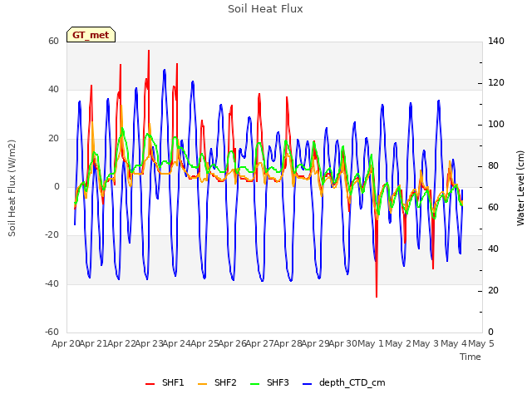This screenshot has height=399, width=532.
Task: Click the 140 right axis label
Action: (x=496, y=41)
